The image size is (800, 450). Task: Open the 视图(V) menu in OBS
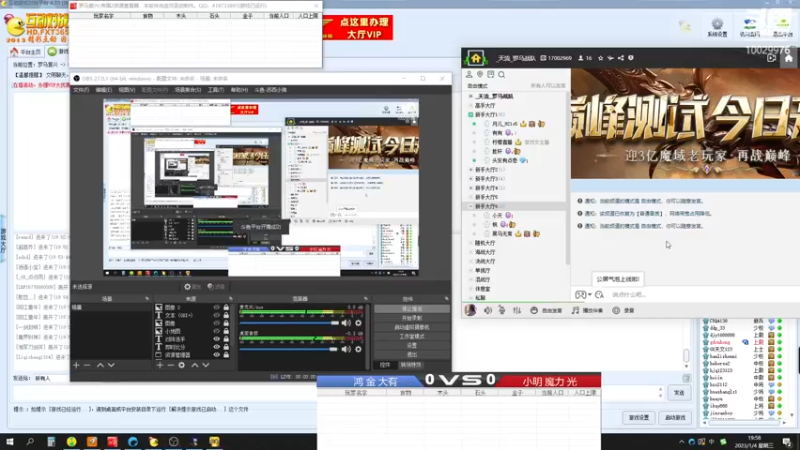(127, 90)
